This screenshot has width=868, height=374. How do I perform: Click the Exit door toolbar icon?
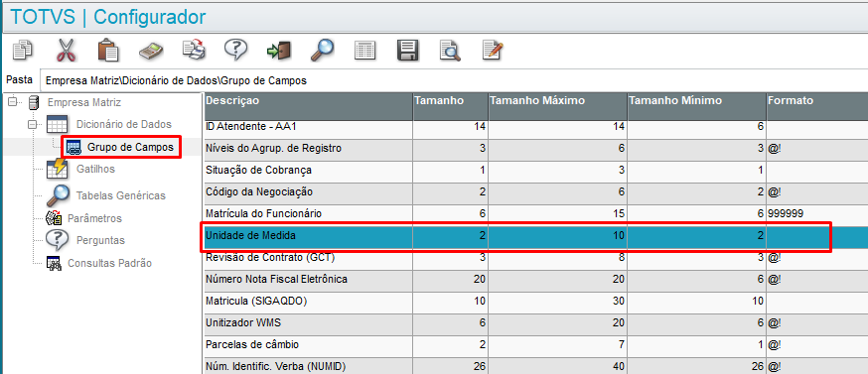point(278,51)
